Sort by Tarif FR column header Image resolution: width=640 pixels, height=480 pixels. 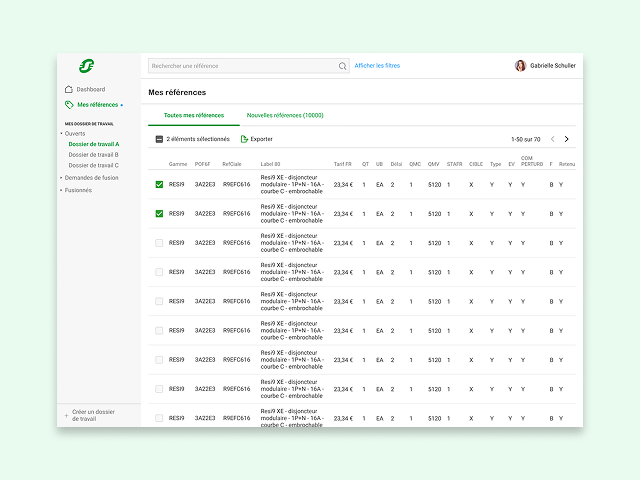tap(342, 164)
